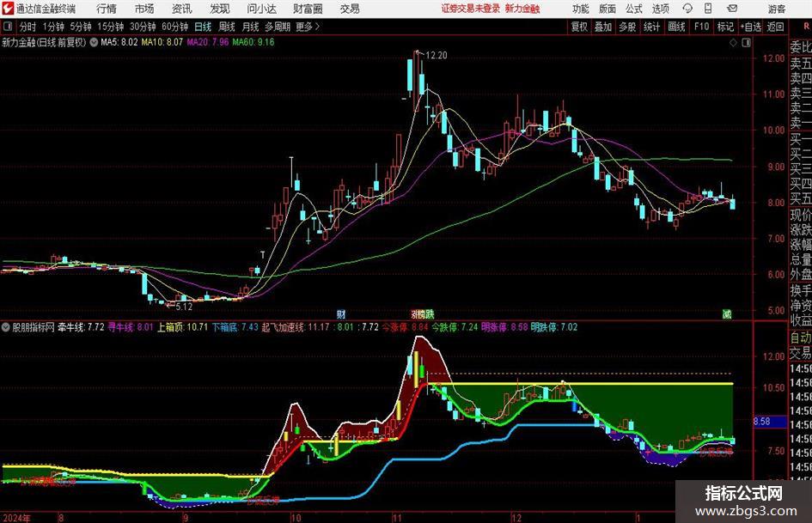This screenshot has width=812, height=523.
Task: Open the F10 company info button
Action: [701, 27]
